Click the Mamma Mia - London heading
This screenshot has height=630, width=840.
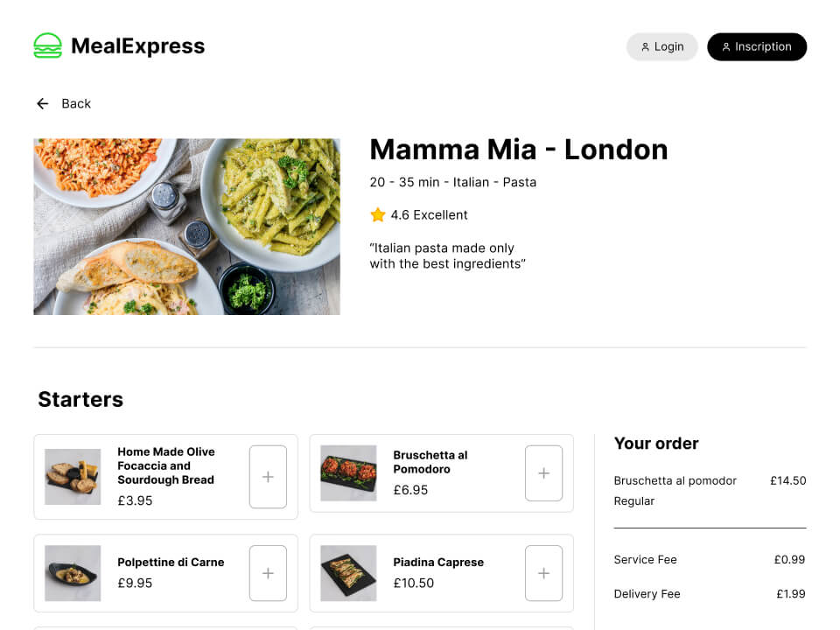pos(518,150)
